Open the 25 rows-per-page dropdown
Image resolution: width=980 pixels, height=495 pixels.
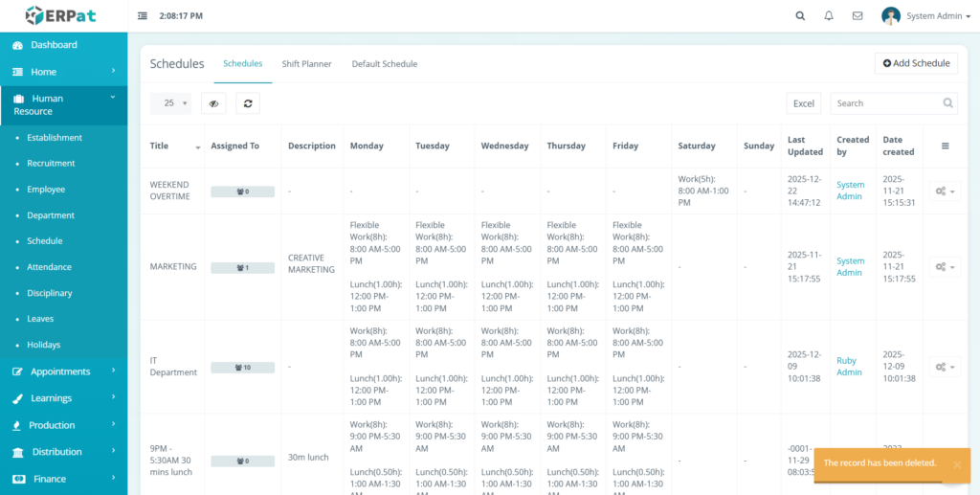point(170,103)
